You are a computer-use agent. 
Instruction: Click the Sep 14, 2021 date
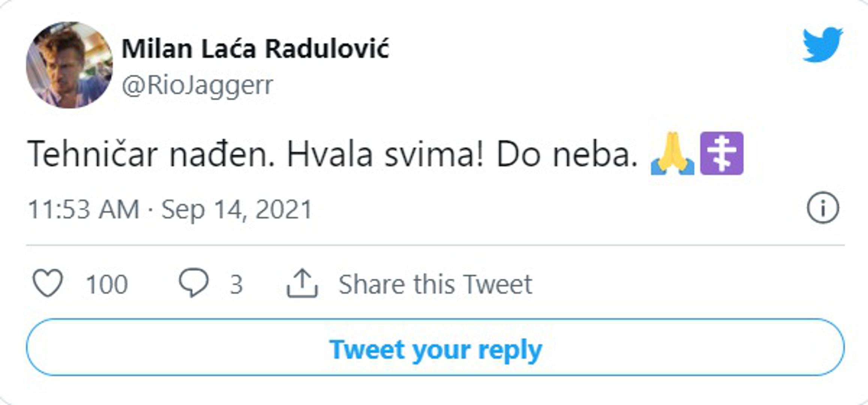tap(237, 209)
